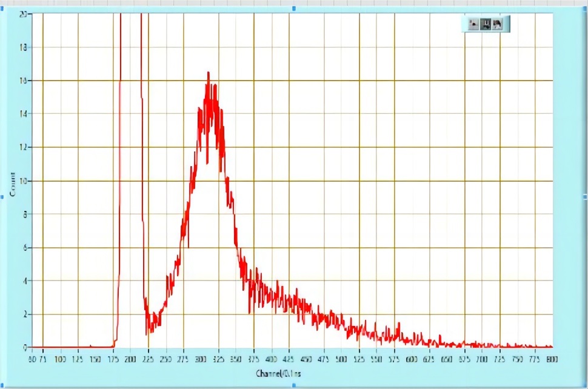Click the x-axis tick label 300
Image resolution: width=588 pixels, height=389 pixels.
[201, 359]
